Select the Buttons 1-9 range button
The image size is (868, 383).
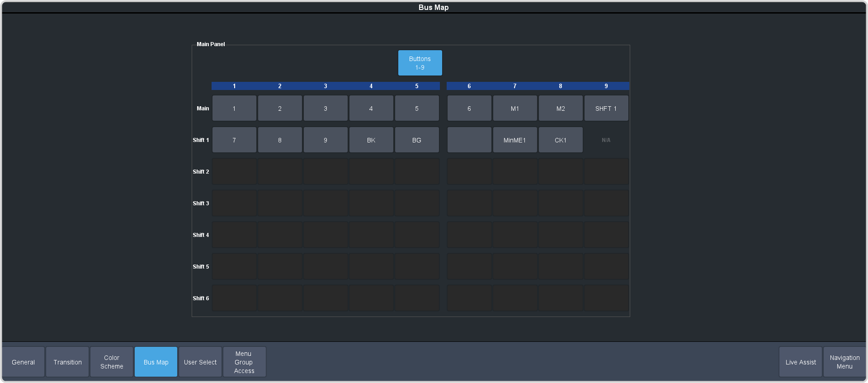(420, 63)
